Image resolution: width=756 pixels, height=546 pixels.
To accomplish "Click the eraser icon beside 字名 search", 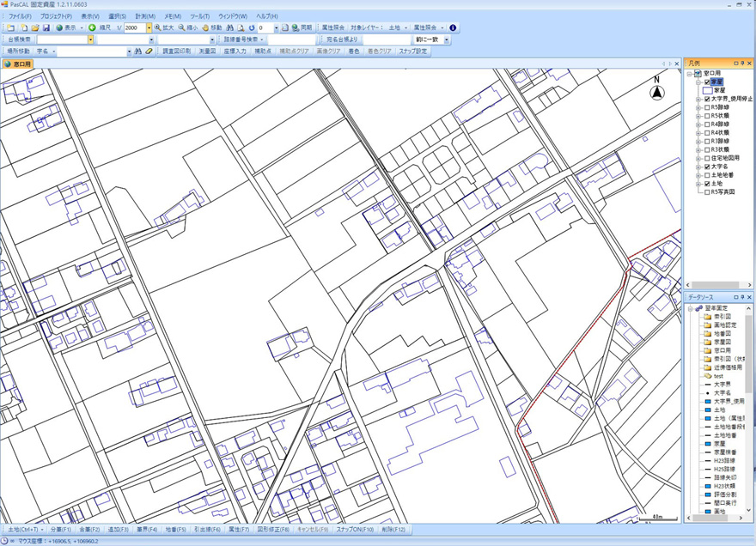I will 149,52.
